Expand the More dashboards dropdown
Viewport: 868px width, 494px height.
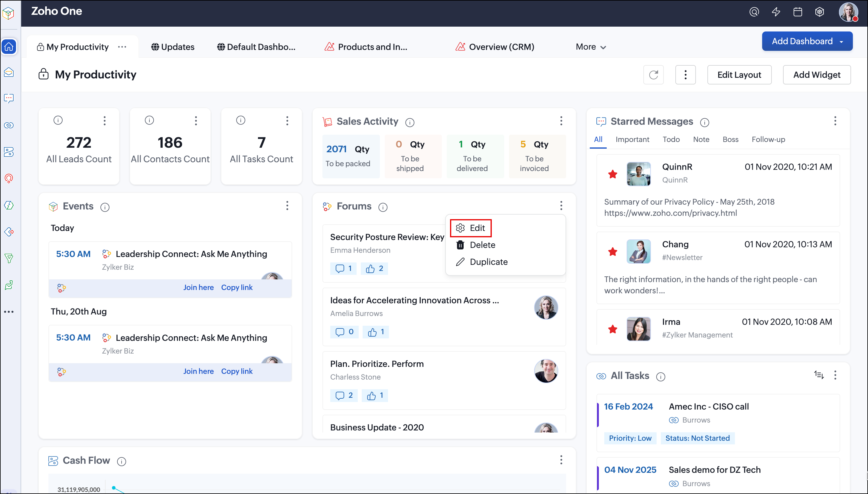590,47
